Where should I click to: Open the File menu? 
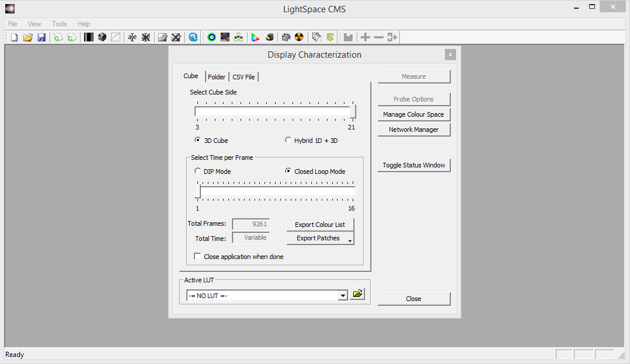point(13,24)
